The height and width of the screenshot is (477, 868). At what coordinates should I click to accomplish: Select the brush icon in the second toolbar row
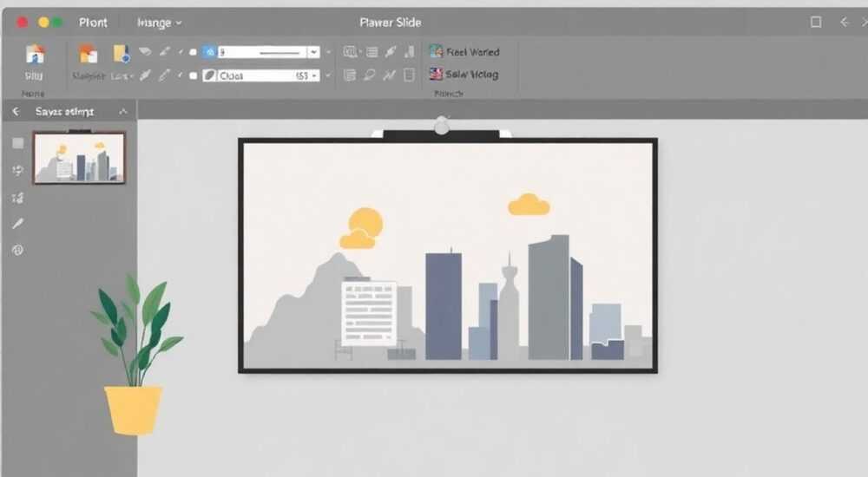(x=145, y=75)
